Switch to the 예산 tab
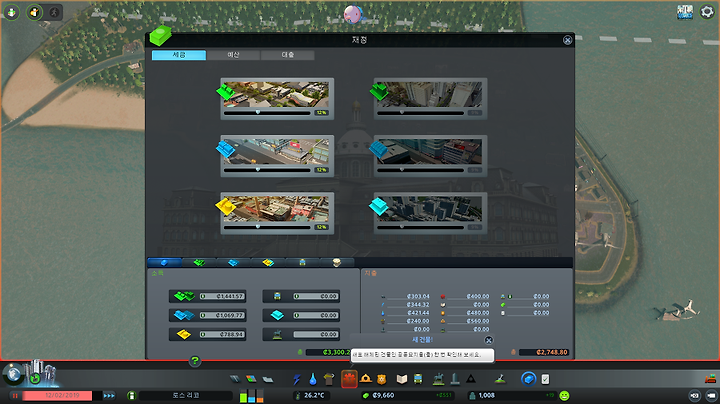Image resolution: width=720 pixels, height=404 pixels. click(x=233, y=55)
